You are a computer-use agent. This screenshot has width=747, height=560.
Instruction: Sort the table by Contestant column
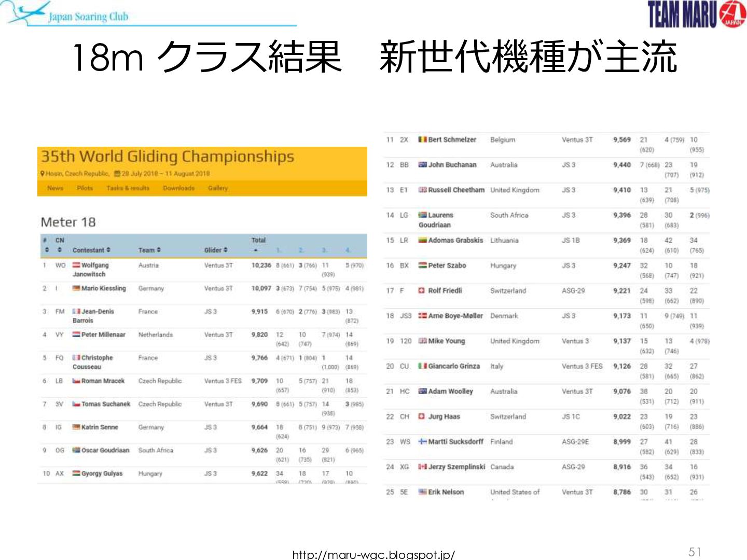[x=91, y=250]
